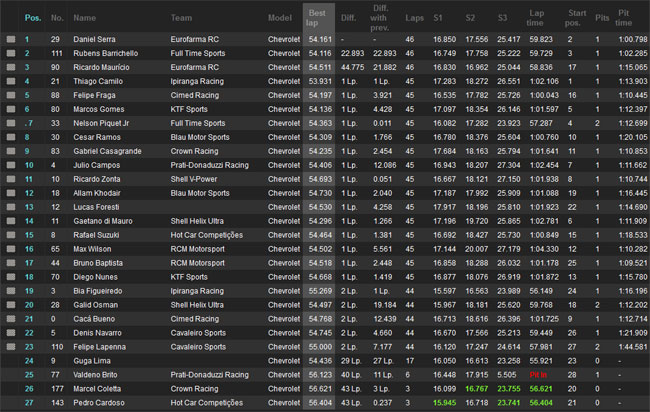
Task: Click the Start pos. column header
Action: [x=575, y=18]
